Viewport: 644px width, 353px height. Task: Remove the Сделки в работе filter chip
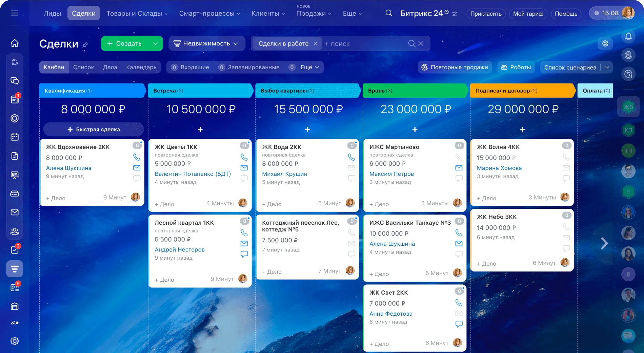click(316, 43)
